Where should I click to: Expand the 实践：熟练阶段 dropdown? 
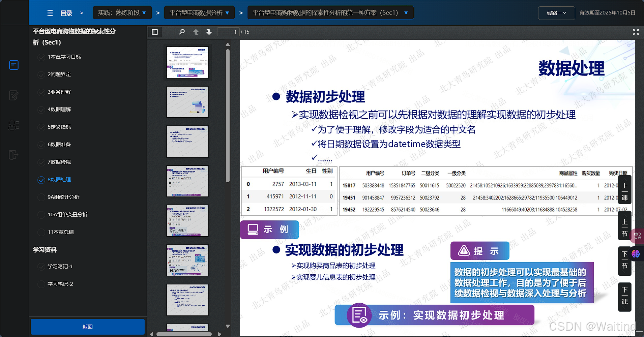coord(122,13)
